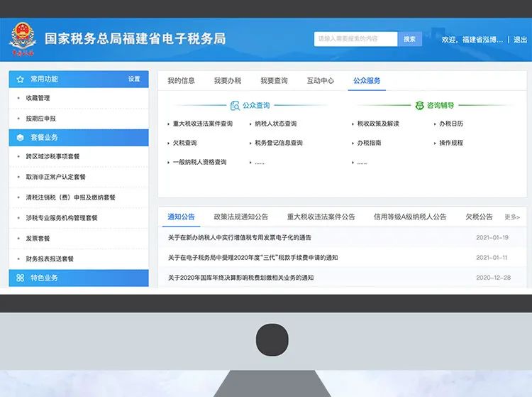
Task: Open 设置 for common functions
Action: point(134,79)
